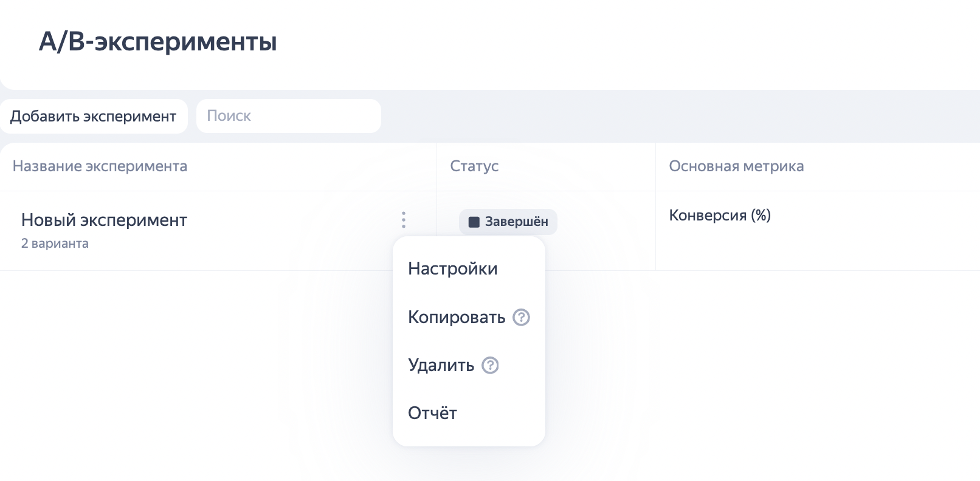The width and height of the screenshot is (980, 481).
Task: Click the square stop icon in status badge
Action: 474,222
